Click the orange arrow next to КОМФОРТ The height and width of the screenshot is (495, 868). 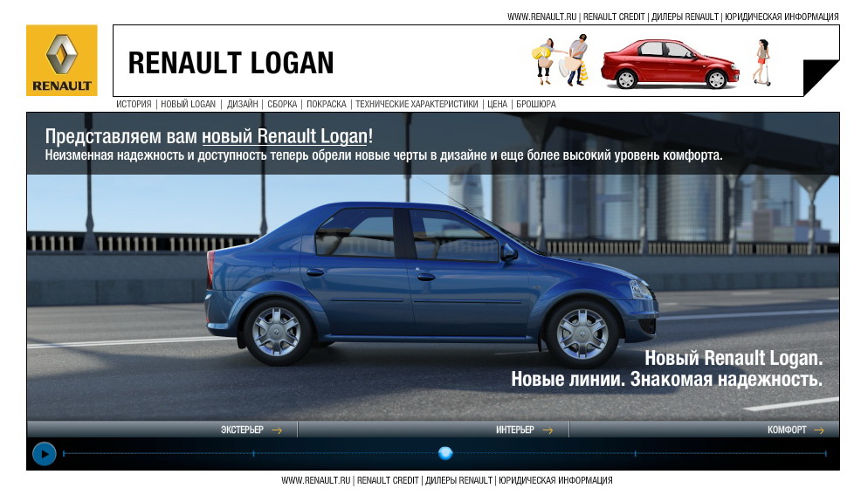coord(819,430)
